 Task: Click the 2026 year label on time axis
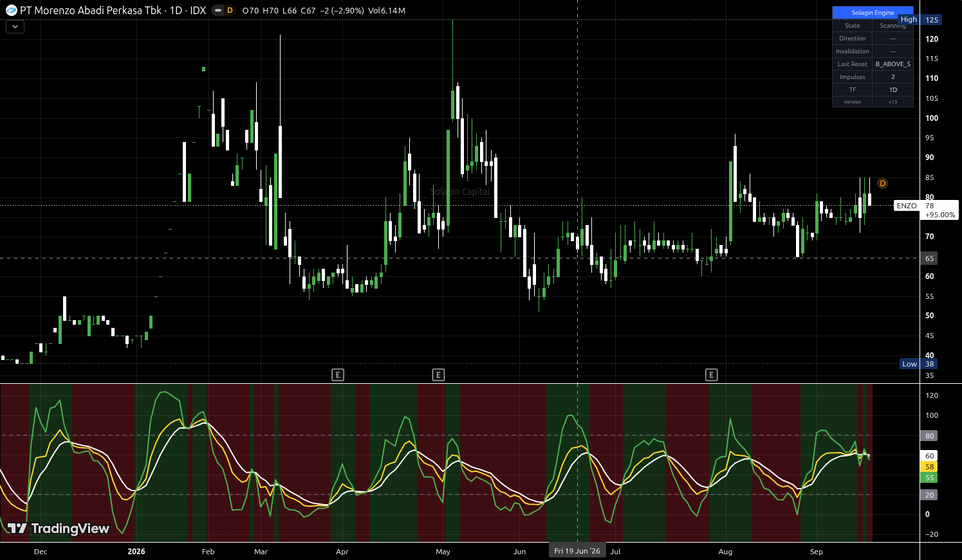[136, 552]
